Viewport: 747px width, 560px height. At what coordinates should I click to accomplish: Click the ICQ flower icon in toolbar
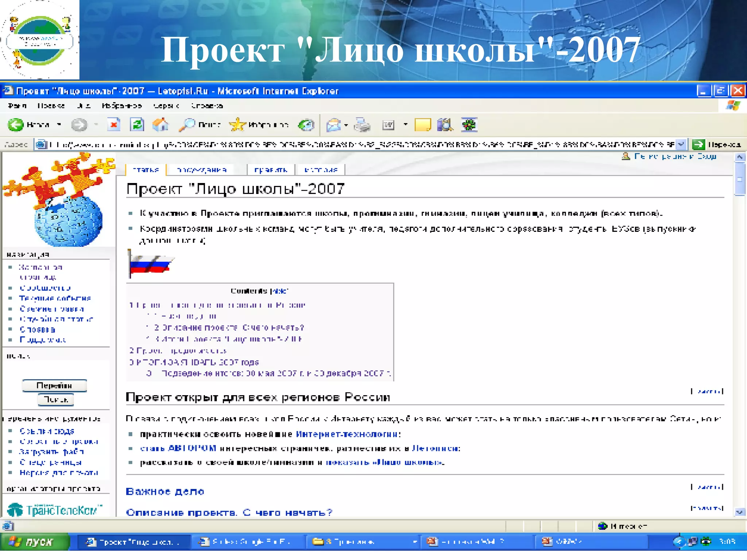click(469, 125)
